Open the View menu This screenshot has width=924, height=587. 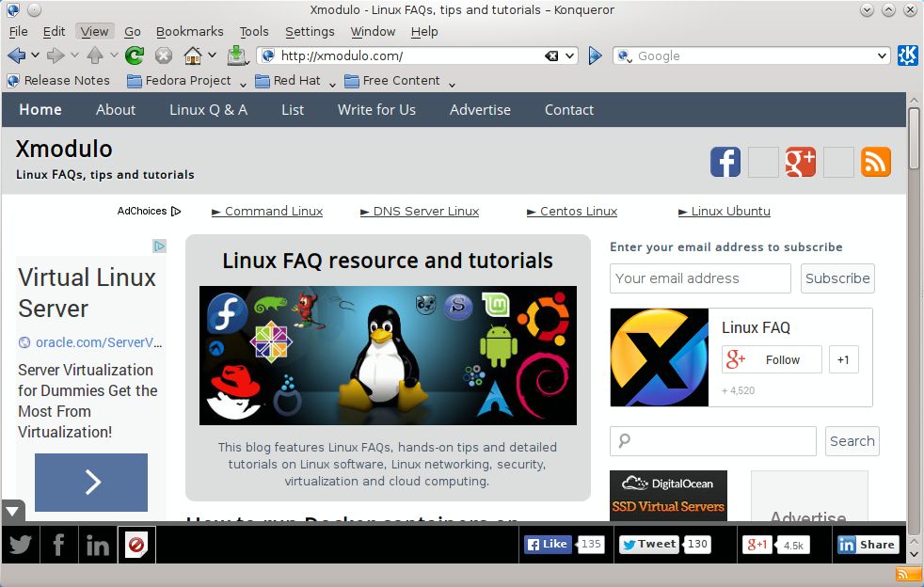pyautogui.click(x=94, y=31)
